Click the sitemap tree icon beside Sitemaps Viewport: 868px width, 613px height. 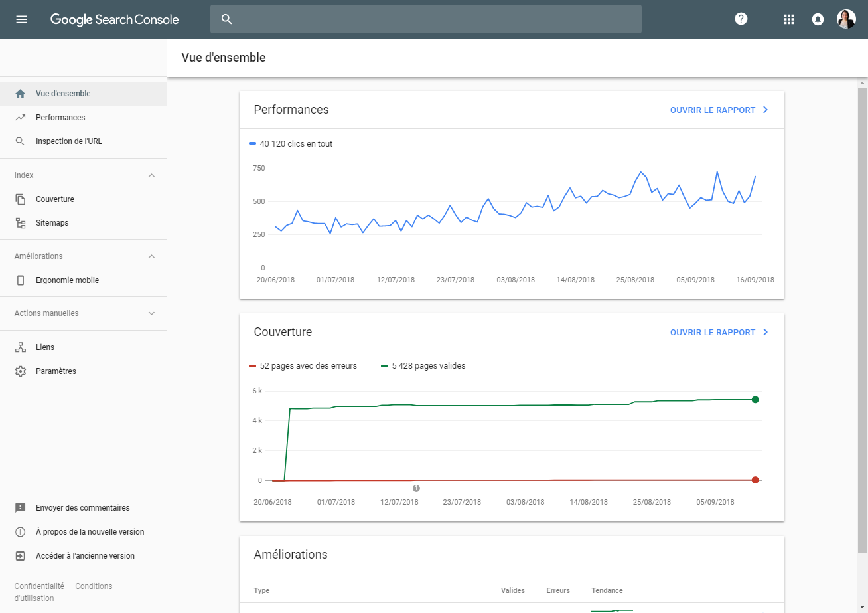pos(21,223)
